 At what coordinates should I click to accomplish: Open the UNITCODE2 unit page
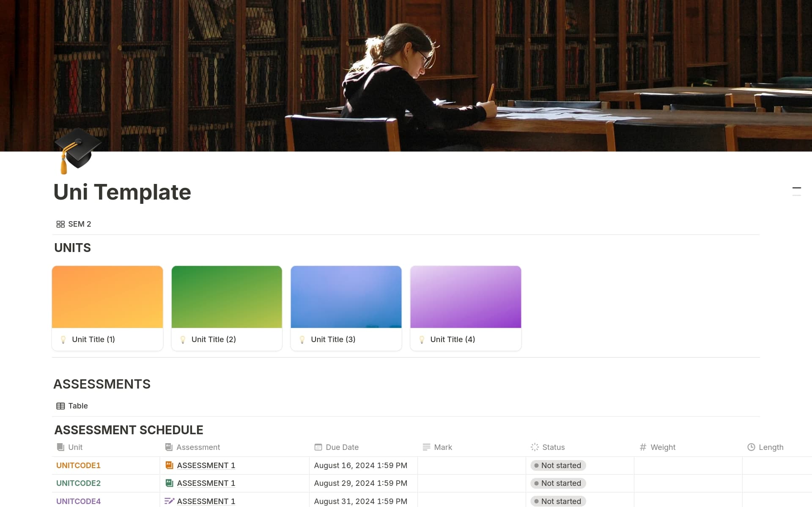pos(78,483)
